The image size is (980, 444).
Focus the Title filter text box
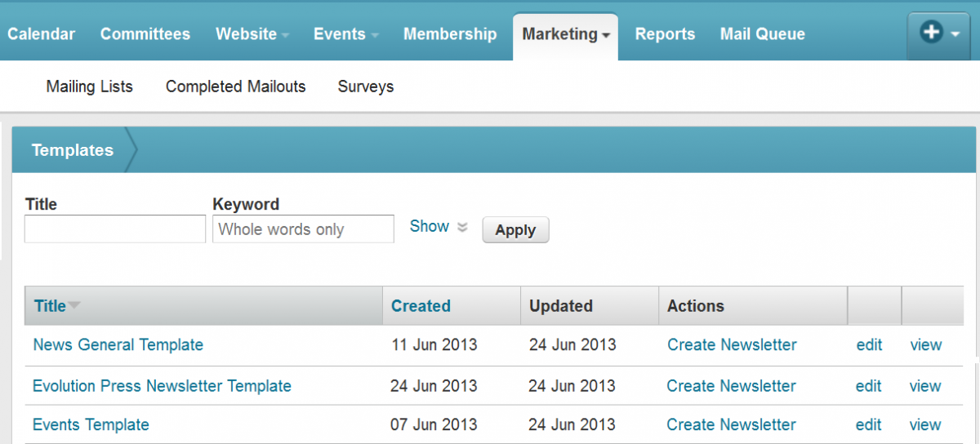click(115, 229)
